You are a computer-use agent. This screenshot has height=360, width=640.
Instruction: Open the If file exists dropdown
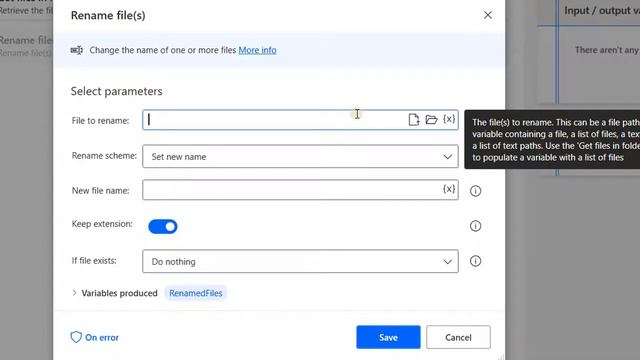[x=300, y=261]
